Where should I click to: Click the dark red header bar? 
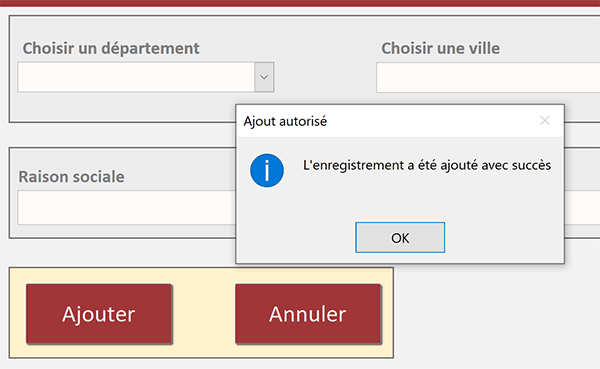click(x=300, y=3)
